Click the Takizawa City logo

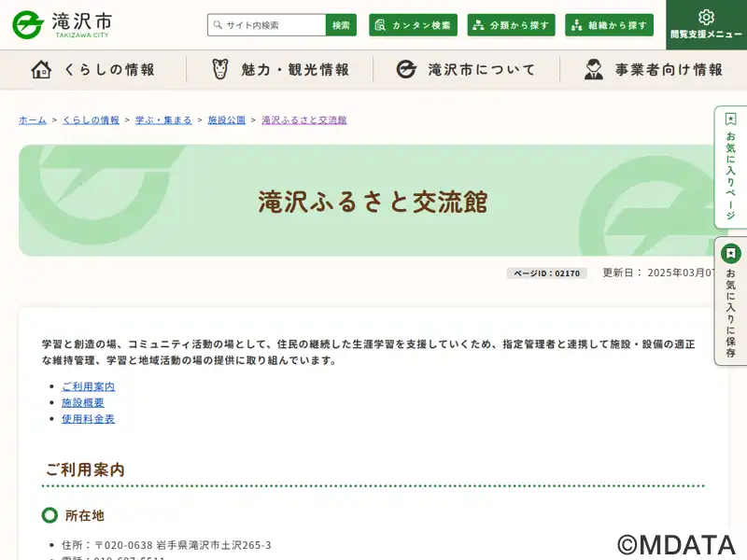[63, 25]
